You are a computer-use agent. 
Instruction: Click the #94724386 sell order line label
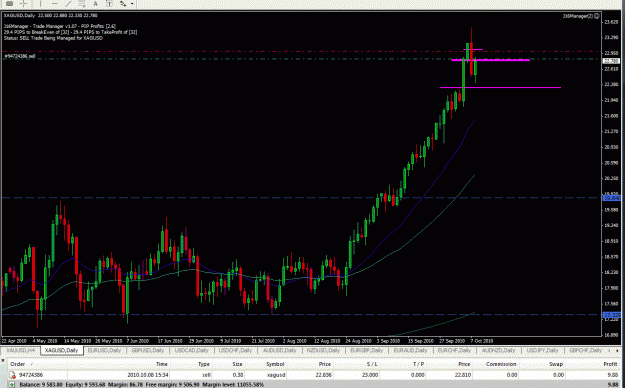click(x=20, y=56)
